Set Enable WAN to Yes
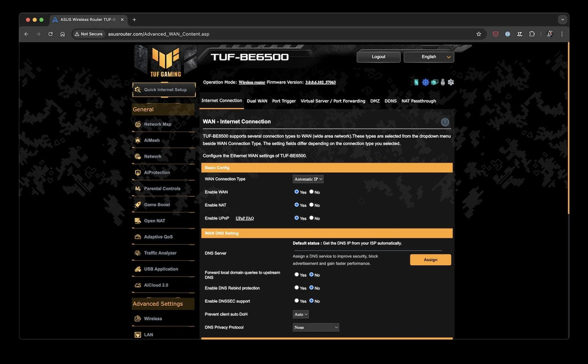 click(x=296, y=192)
